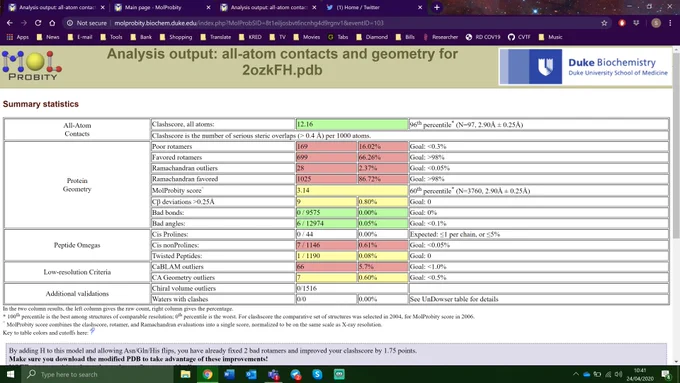Bookmark this page with the star
The image size is (680, 383).
604,23
